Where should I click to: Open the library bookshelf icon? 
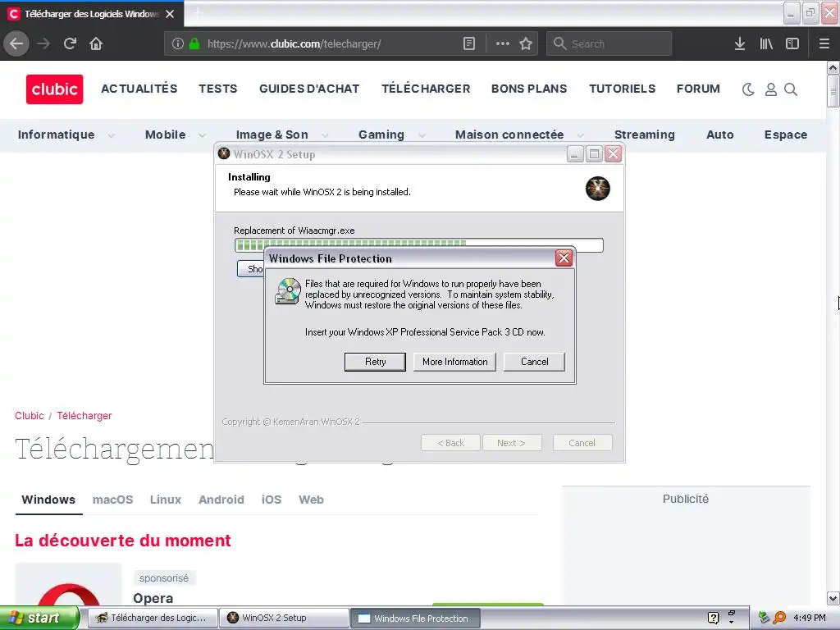pos(766,43)
